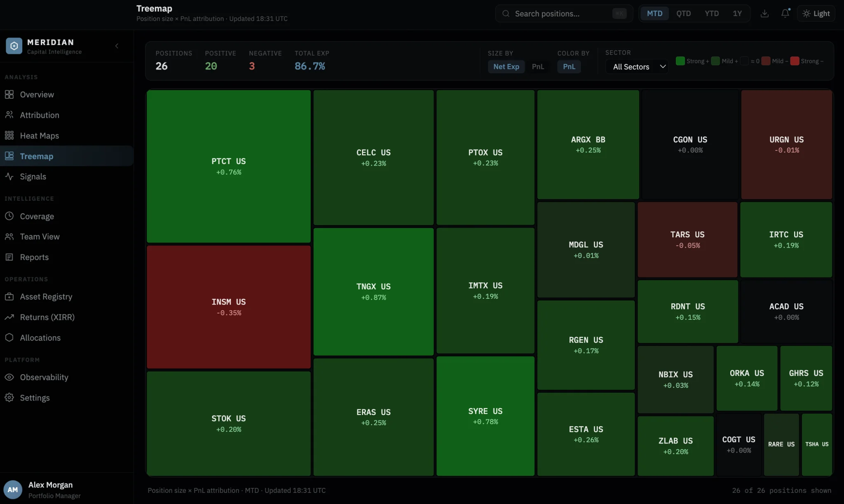
Task: Select the CGON US tile
Action: click(x=690, y=145)
